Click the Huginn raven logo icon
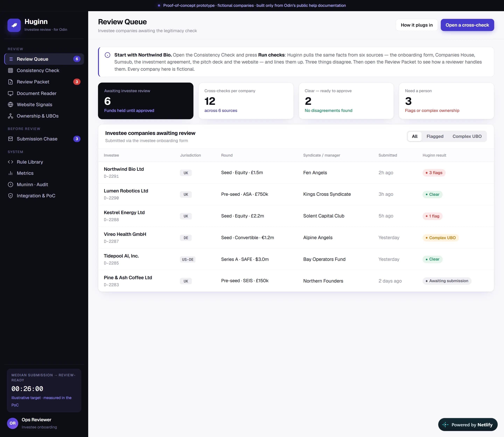Image resolution: width=504 pixels, height=437 pixels. click(14, 25)
